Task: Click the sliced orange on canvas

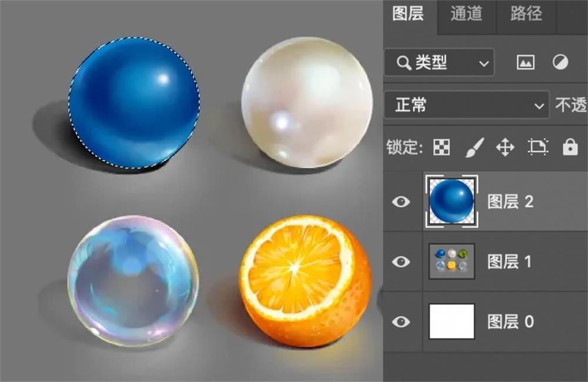Action: (x=306, y=281)
